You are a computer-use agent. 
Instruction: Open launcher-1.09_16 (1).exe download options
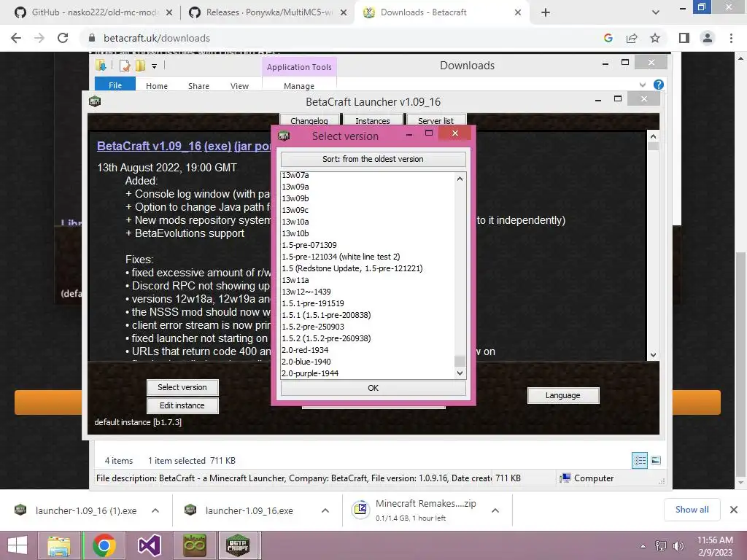click(155, 510)
